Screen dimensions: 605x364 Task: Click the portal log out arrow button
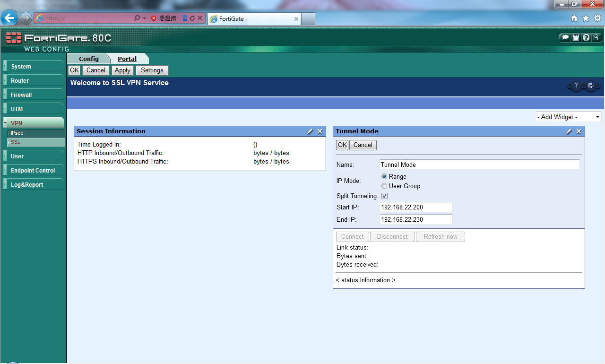[x=591, y=86]
